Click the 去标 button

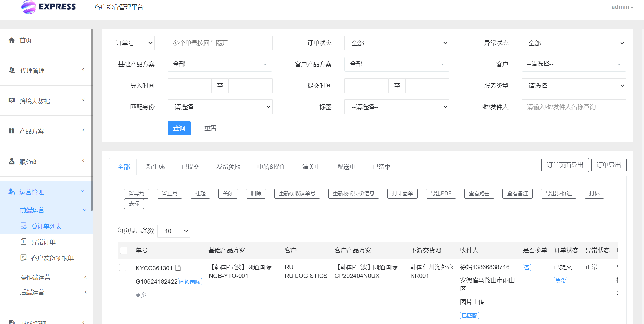pyautogui.click(x=134, y=204)
